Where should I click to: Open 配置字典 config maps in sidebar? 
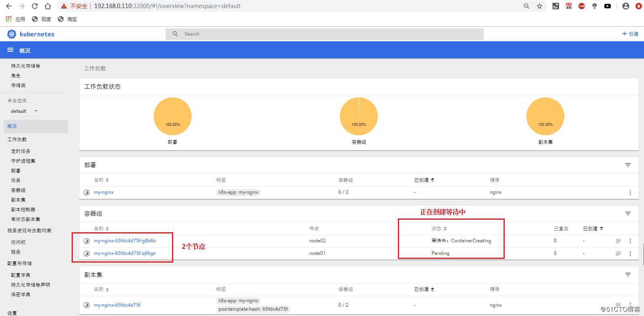(x=21, y=275)
